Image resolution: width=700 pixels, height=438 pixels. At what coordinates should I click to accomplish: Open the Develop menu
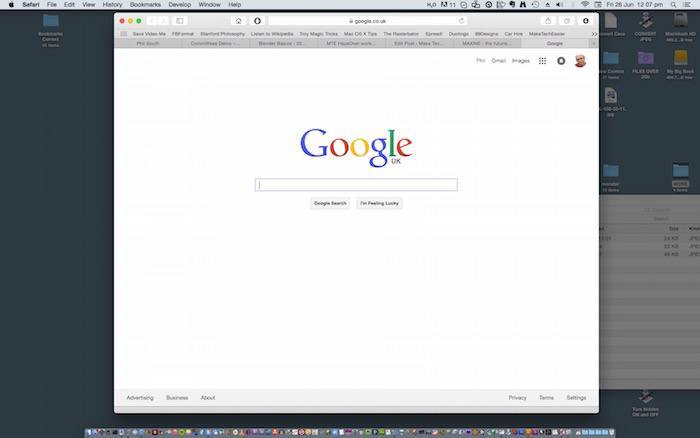(x=180, y=4)
